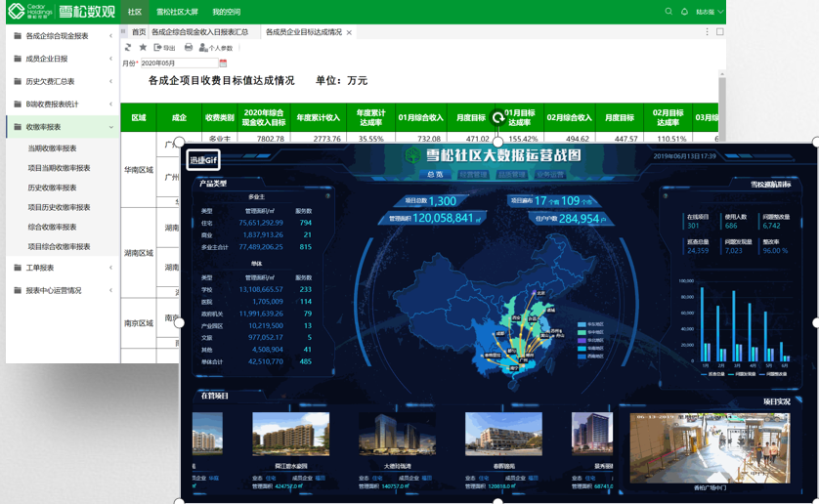Click the 02月综合收入 column header
This screenshot has height=504, width=819.
click(570, 117)
